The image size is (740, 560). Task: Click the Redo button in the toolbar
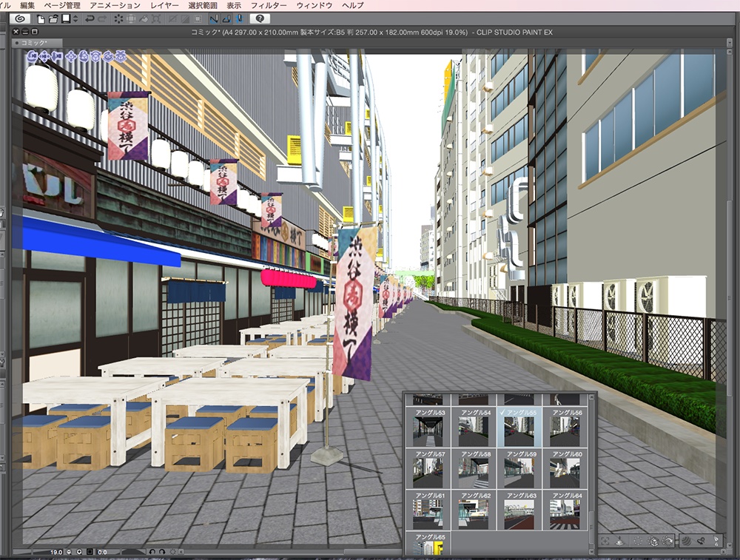pyautogui.click(x=103, y=23)
